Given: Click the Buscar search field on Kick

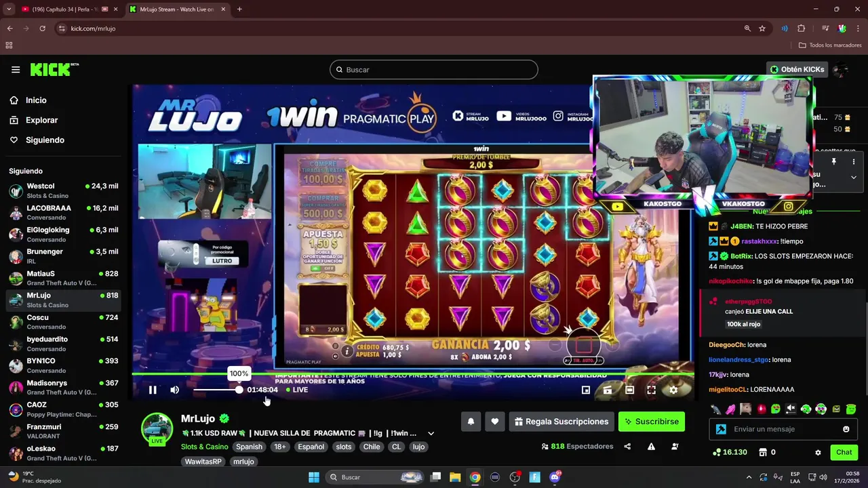Looking at the screenshot, I should click(x=434, y=70).
